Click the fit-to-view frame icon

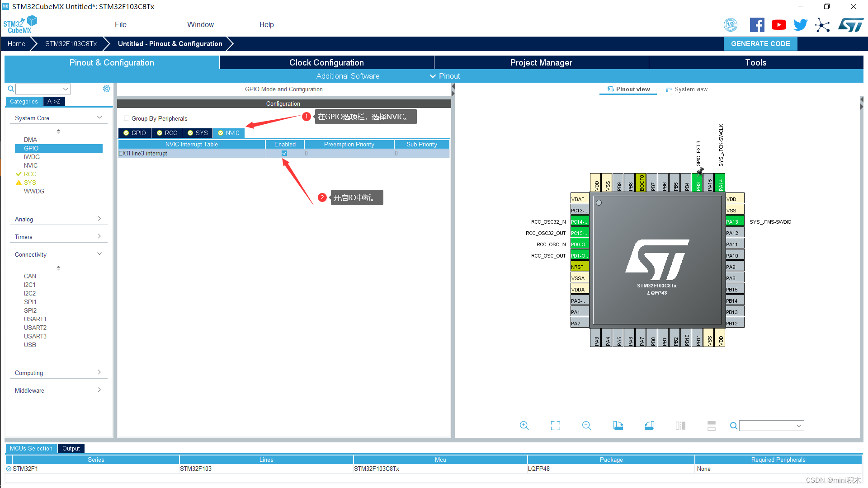pyautogui.click(x=556, y=426)
